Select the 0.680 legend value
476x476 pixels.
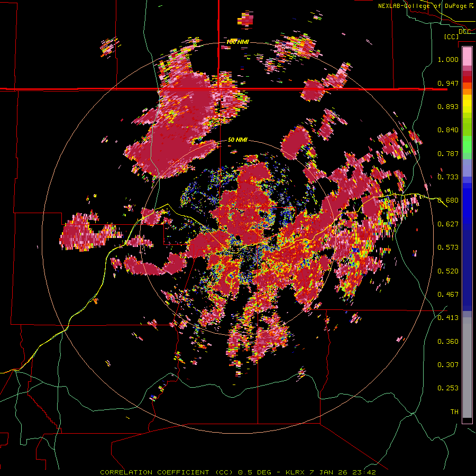click(448, 200)
